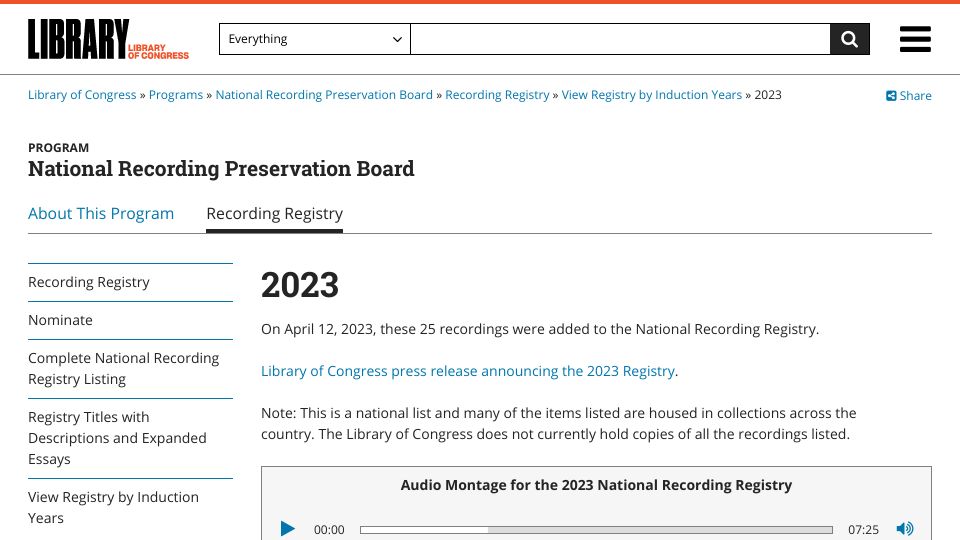Image resolution: width=960 pixels, height=540 pixels.
Task: Open the hamburger main menu
Action: 915,39
